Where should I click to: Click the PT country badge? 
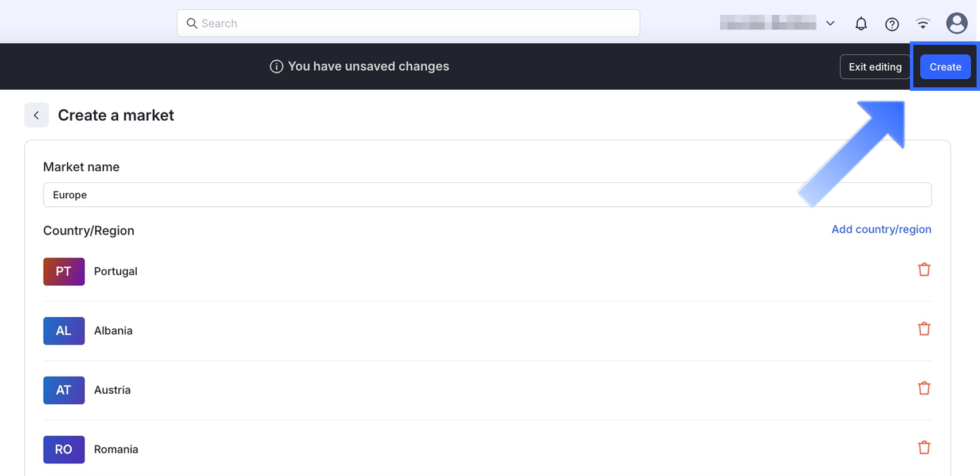tap(64, 272)
